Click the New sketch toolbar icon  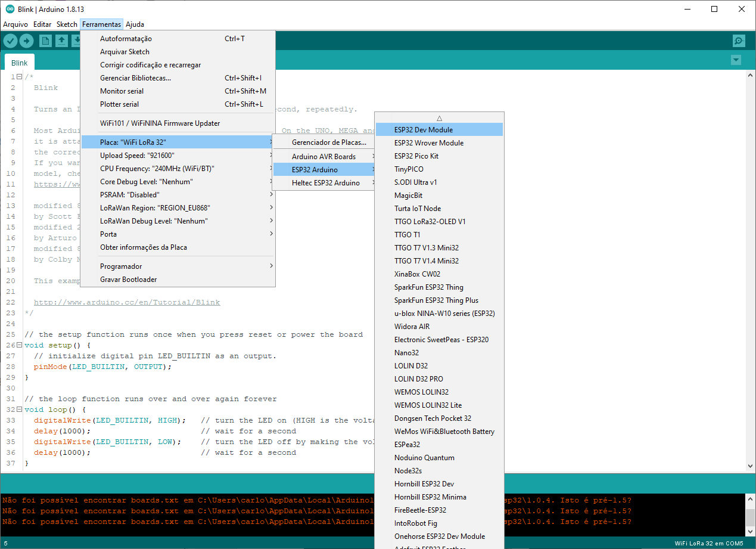45,41
